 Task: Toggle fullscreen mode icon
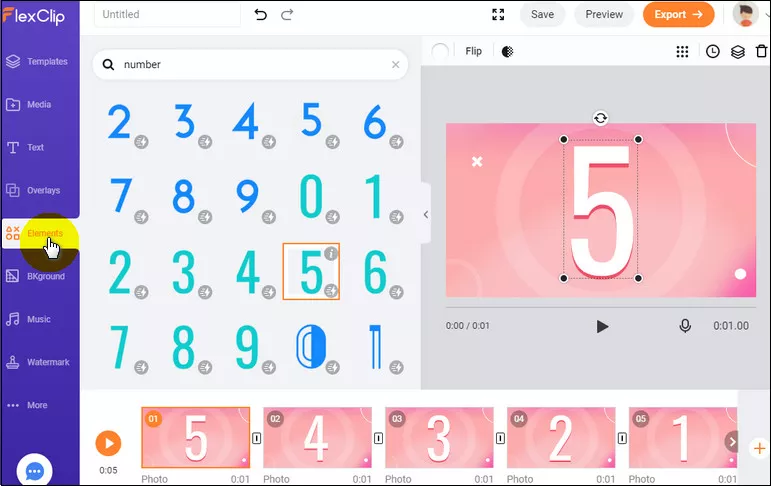coord(498,15)
